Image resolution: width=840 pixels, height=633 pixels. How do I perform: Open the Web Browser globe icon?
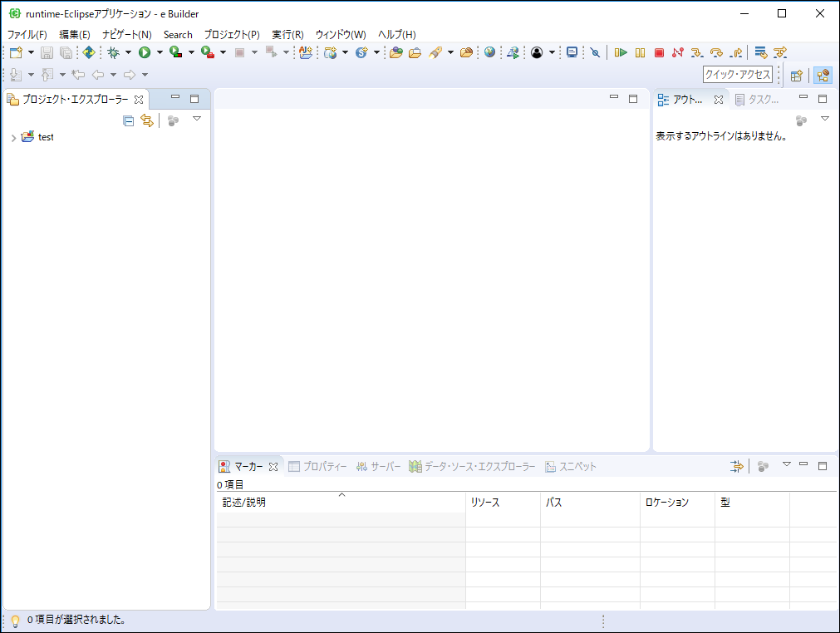tap(489, 52)
